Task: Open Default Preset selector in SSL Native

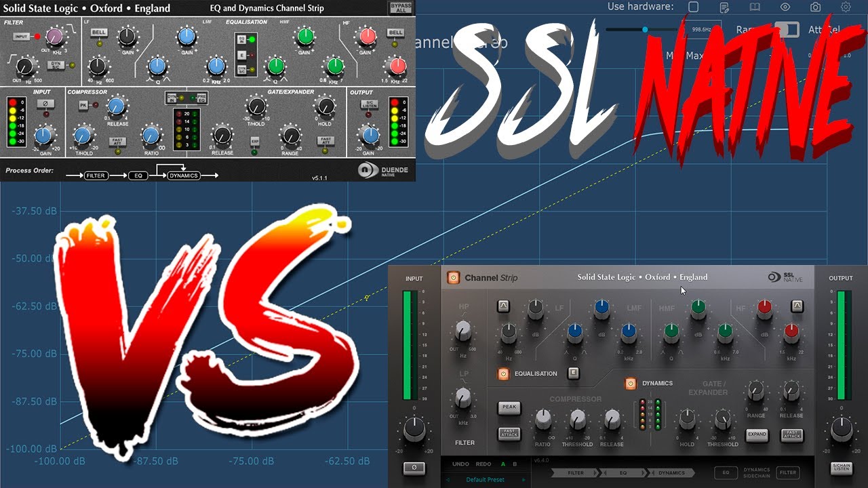Action: (x=485, y=480)
